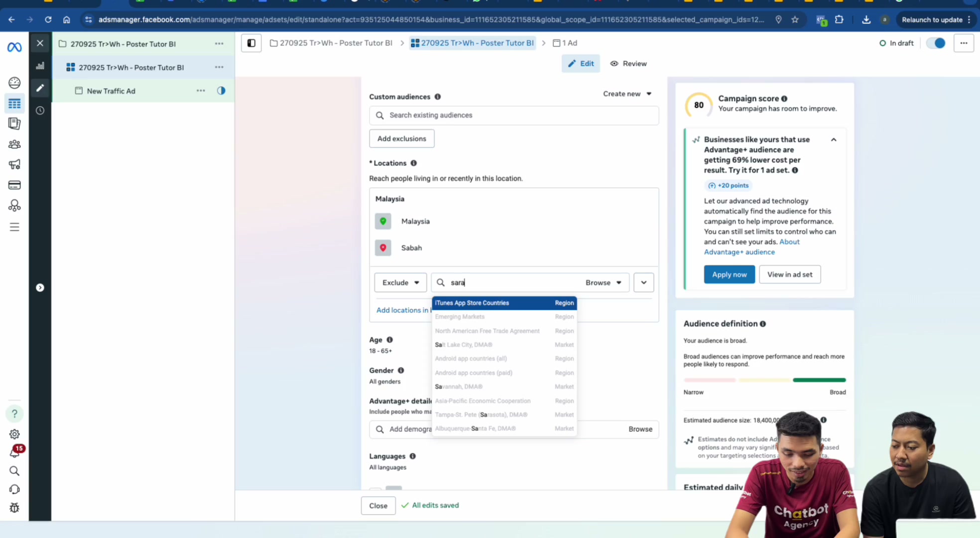Click Browse in the detailed targeting field
980x538 pixels.
(x=640, y=429)
